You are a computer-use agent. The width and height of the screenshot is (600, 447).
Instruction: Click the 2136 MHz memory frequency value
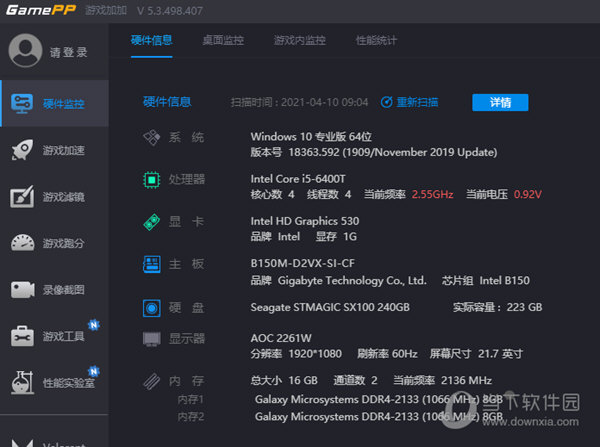click(x=466, y=380)
